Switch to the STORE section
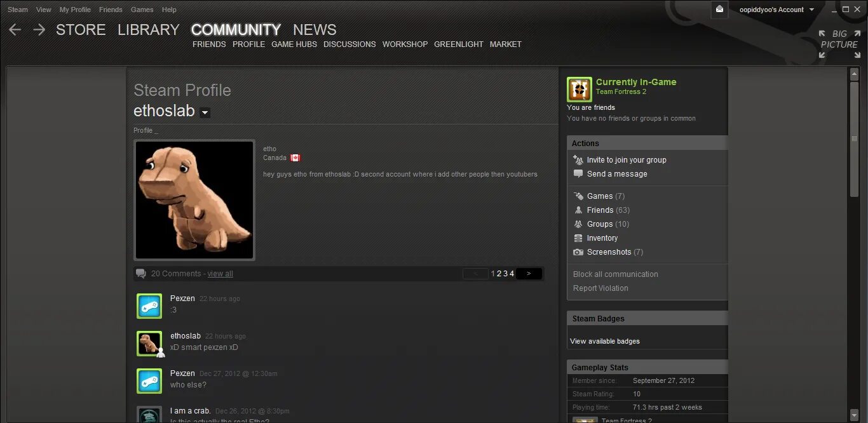Screen dimensions: 868x423 81,30
